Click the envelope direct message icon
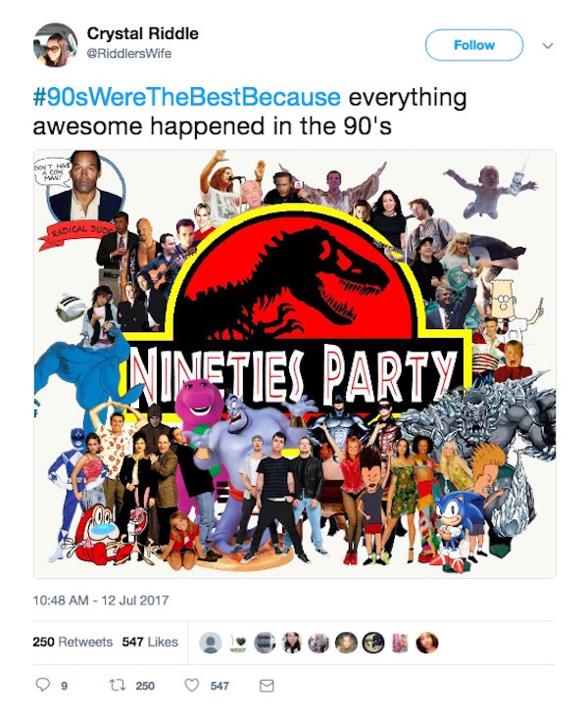Screen dimensions: 588x720 pyautogui.click(x=267, y=686)
